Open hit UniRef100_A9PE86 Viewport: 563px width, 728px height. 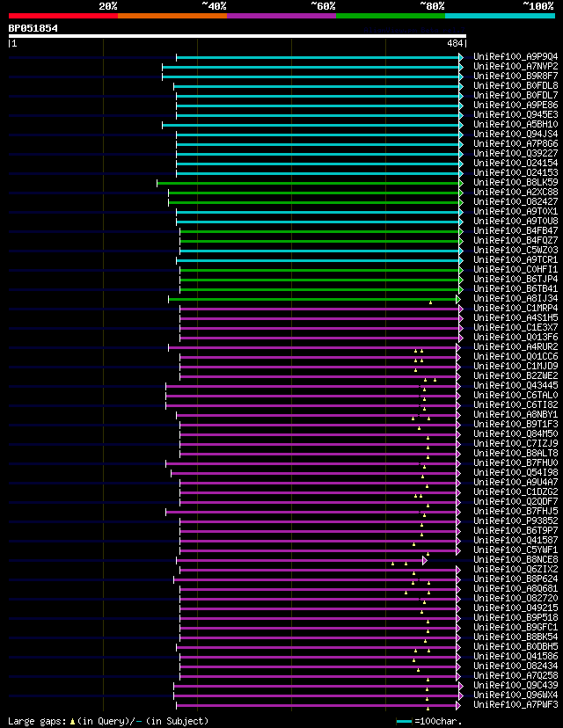515,105
